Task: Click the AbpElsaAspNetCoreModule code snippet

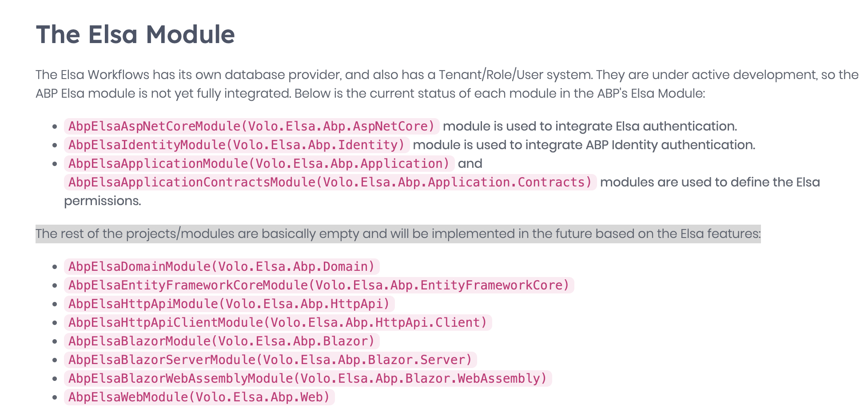Action: (251, 127)
